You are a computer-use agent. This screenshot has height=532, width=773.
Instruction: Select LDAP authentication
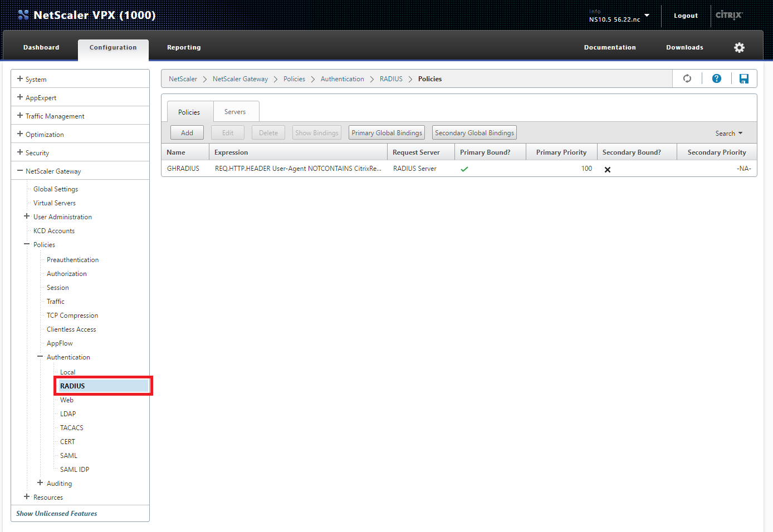pyautogui.click(x=68, y=414)
